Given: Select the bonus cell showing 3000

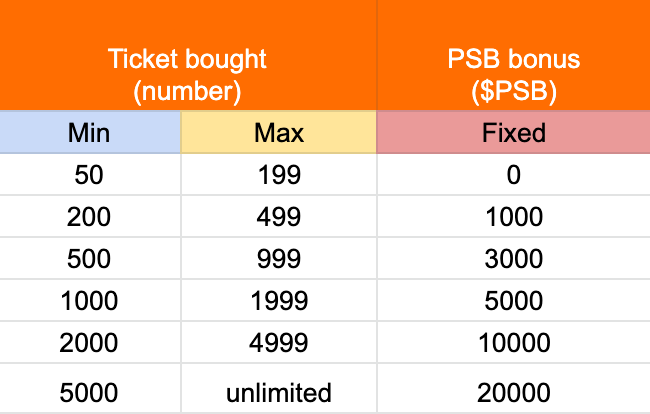Looking at the screenshot, I should tap(513, 259).
